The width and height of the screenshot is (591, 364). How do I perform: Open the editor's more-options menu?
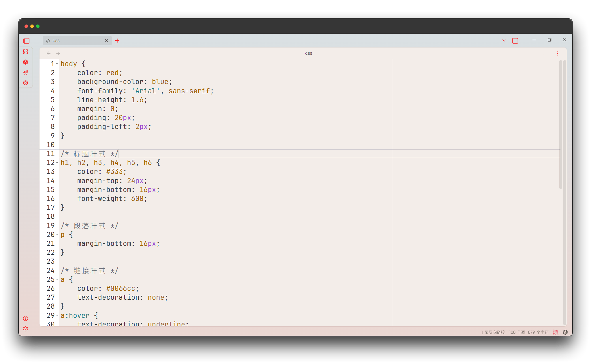click(557, 53)
